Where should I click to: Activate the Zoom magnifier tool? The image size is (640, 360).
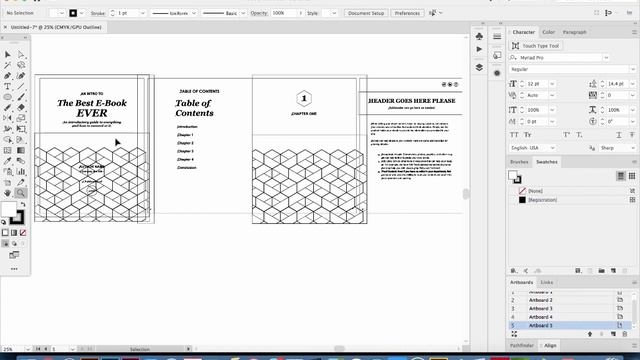click(x=21, y=193)
